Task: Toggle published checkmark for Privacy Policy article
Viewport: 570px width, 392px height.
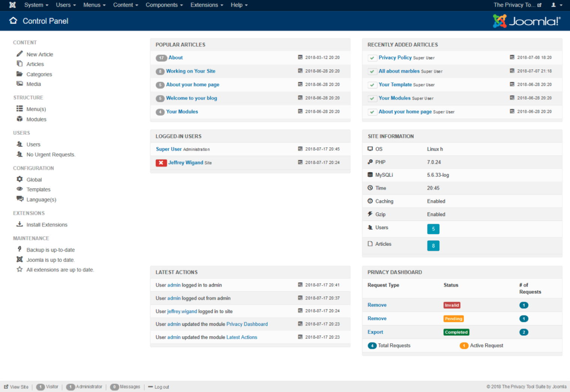Action: [372, 58]
